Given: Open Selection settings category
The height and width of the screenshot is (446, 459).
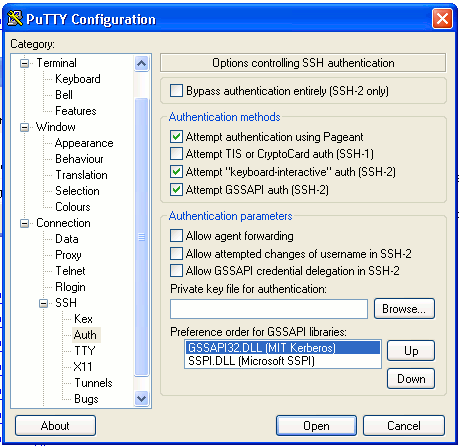Looking at the screenshot, I should point(77,191).
